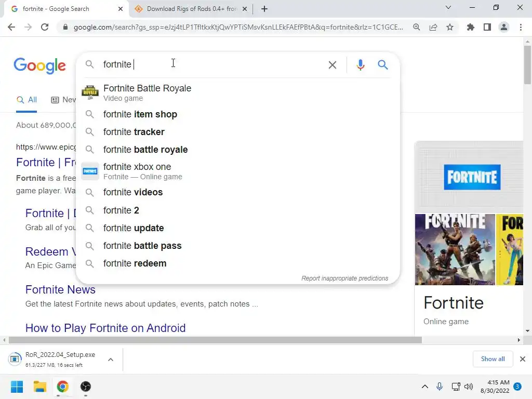Open the tab search chevron

pyautogui.click(x=448, y=7)
